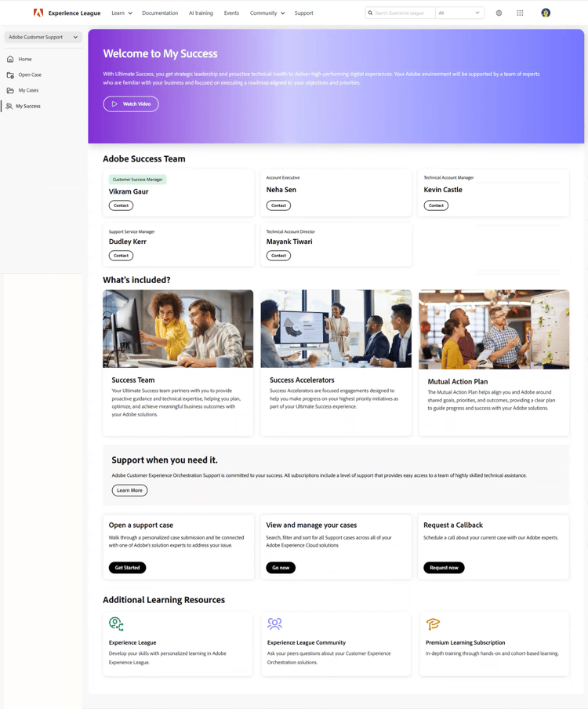
Task: Expand the Community menu
Action: (267, 13)
